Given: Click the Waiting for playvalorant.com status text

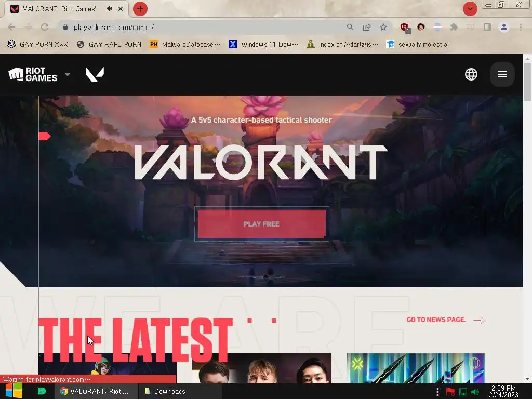Looking at the screenshot, I should 47,379.
